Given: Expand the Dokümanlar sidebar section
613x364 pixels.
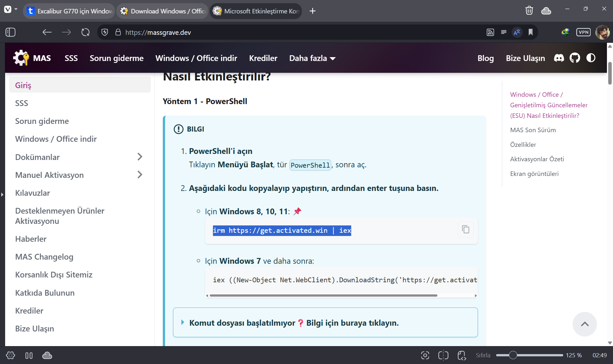Looking at the screenshot, I should click(140, 157).
